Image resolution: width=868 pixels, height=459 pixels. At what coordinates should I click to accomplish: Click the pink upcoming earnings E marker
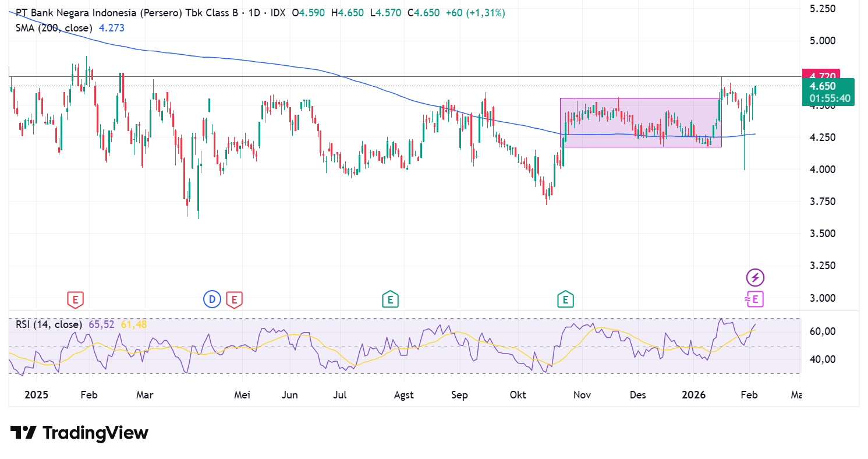coord(754,300)
